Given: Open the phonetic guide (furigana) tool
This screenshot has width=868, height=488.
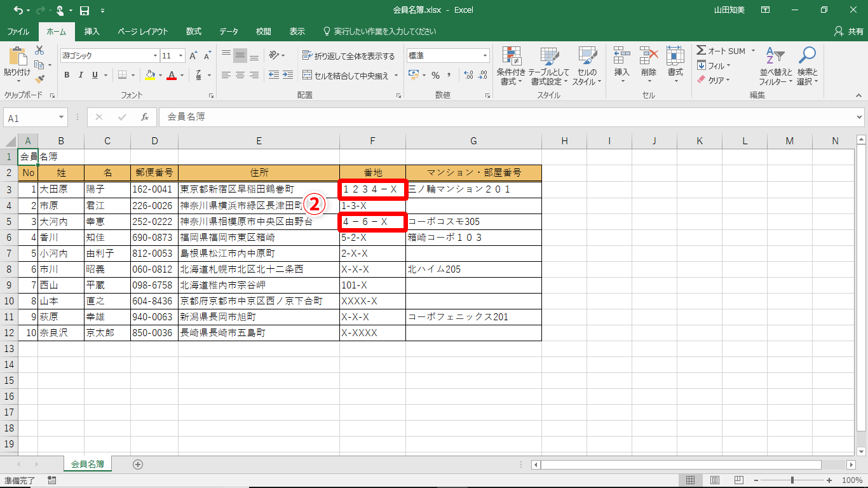Looking at the screenshot, I should pos(200,75).
